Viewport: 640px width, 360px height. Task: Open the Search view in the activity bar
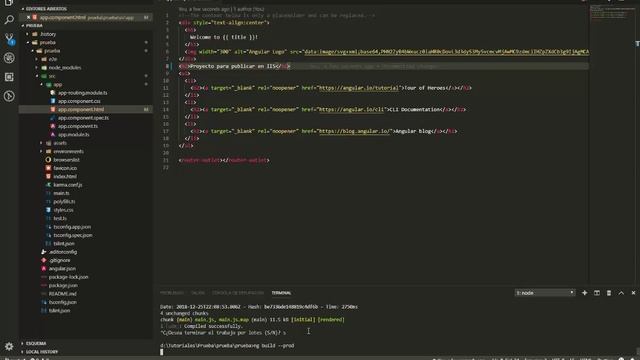click(9, 20)
